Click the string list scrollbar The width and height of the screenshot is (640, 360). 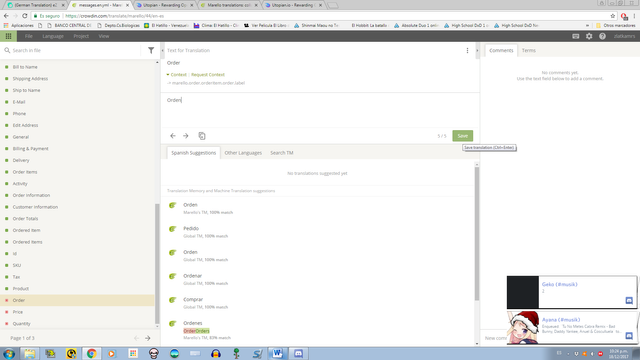(x=157, y=263)
